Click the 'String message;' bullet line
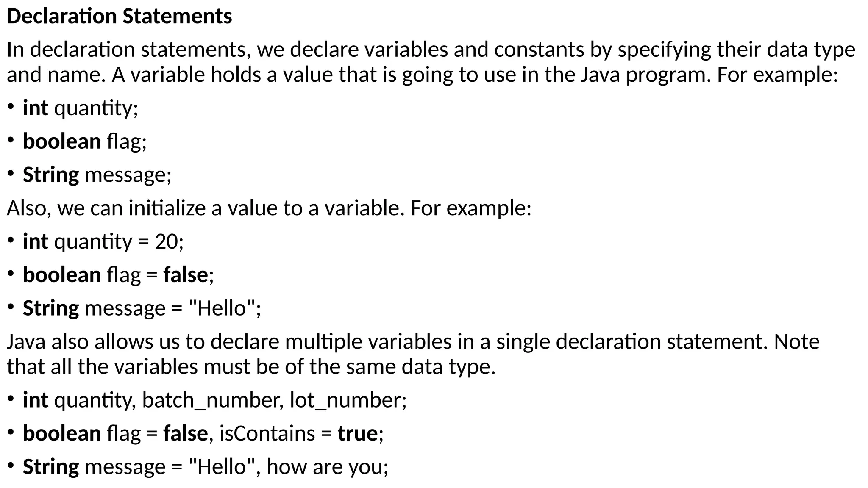868x488 pixels. tap(97, 175)
